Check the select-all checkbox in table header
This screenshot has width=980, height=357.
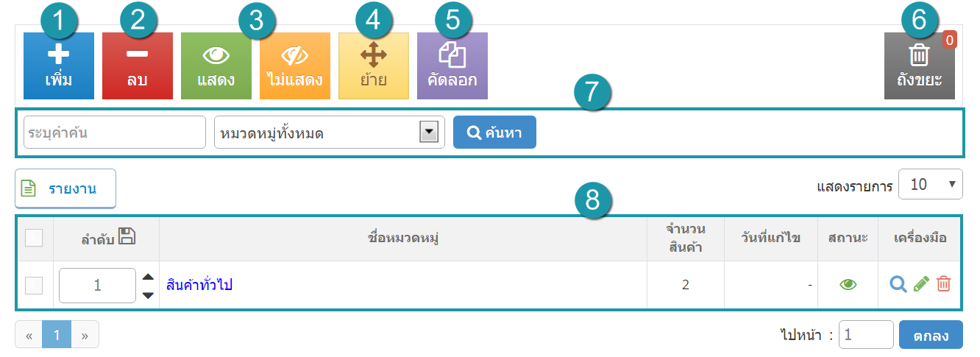click(34, 238)
